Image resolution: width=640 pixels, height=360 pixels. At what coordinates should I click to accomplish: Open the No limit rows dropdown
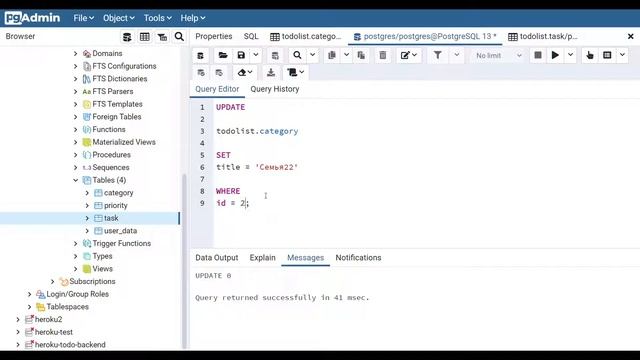(498, 55)
